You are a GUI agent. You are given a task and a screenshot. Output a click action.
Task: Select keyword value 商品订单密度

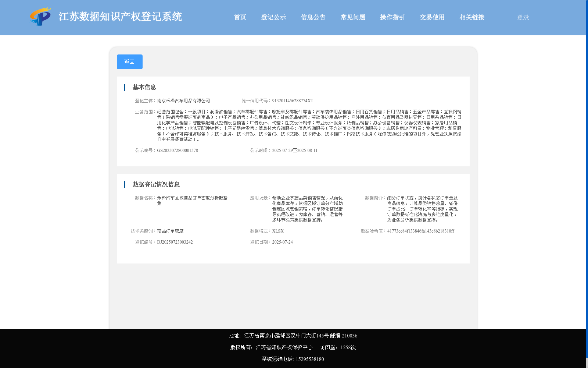170,231
